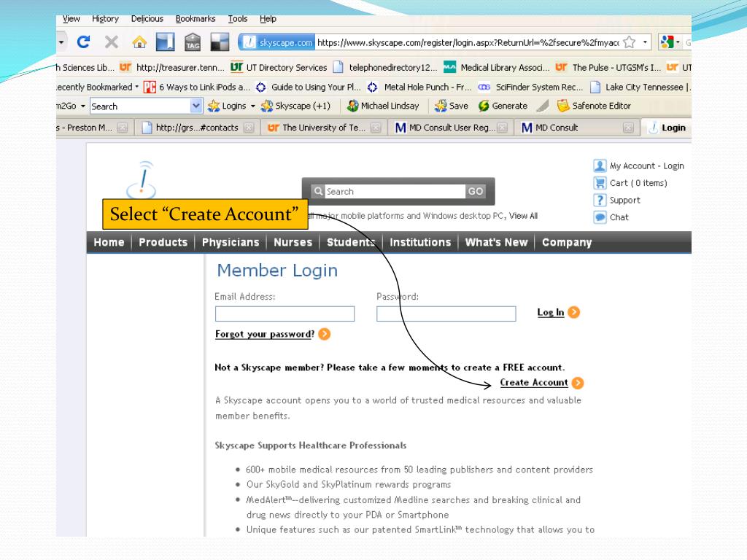Image resolution: width=747 pixels, height=560 pixels.
Task: Open the History menu
Action: coord(105,18)
